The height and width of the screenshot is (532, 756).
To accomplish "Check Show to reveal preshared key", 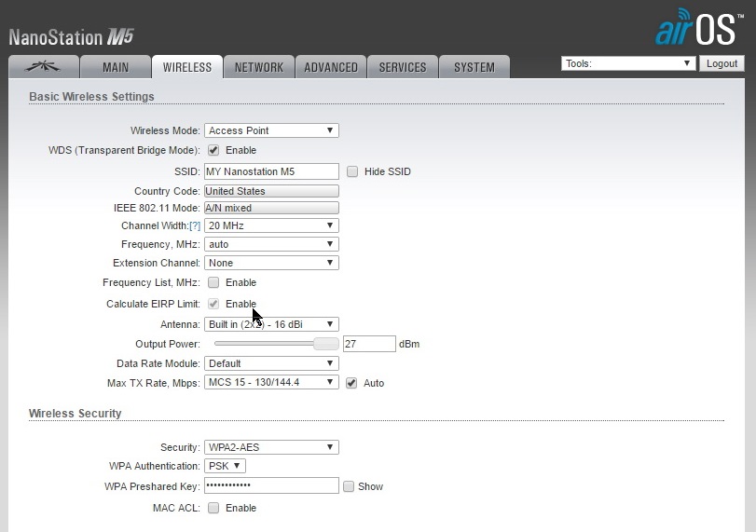I will [349, 486].
